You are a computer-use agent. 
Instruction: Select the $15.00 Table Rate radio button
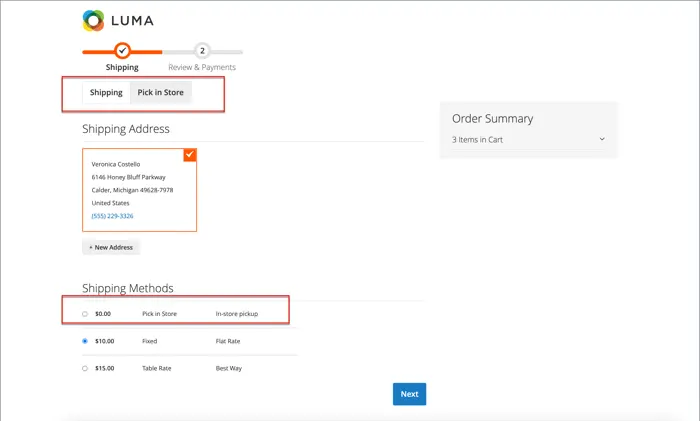[85, 368]
